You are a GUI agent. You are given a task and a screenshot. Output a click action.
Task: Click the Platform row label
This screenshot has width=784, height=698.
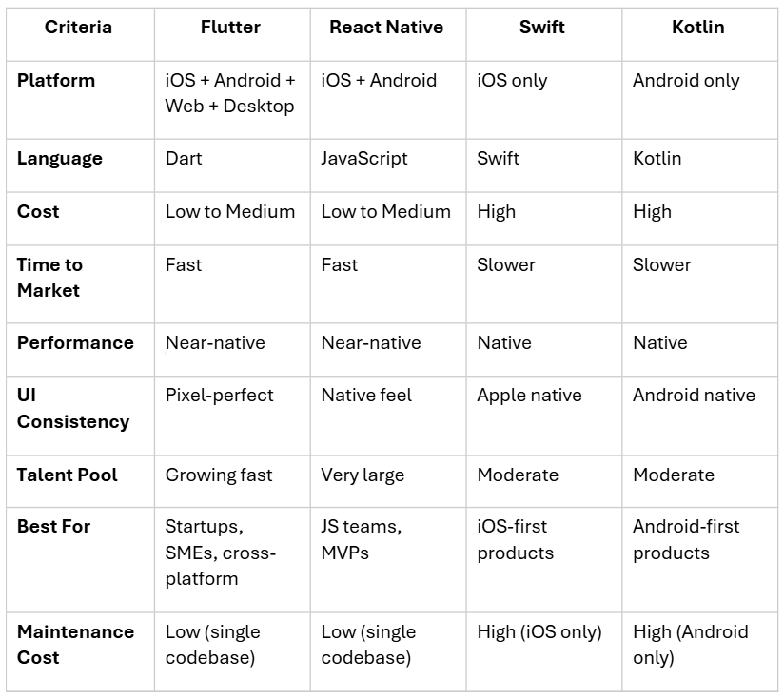56,81
